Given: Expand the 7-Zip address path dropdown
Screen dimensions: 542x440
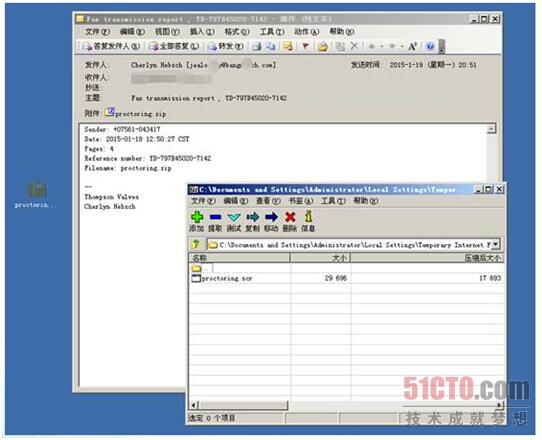Looking at the screenshot, I should 496,244.
